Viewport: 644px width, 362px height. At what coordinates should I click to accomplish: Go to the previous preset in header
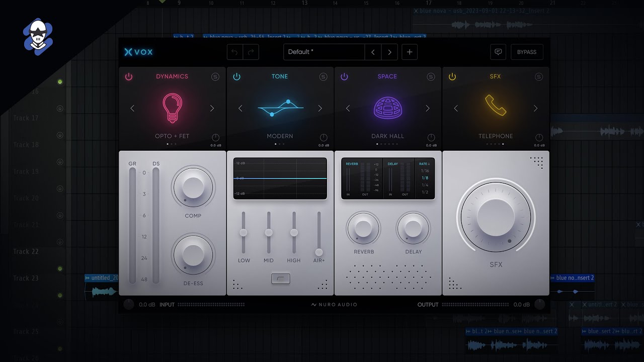click(373, 52)
